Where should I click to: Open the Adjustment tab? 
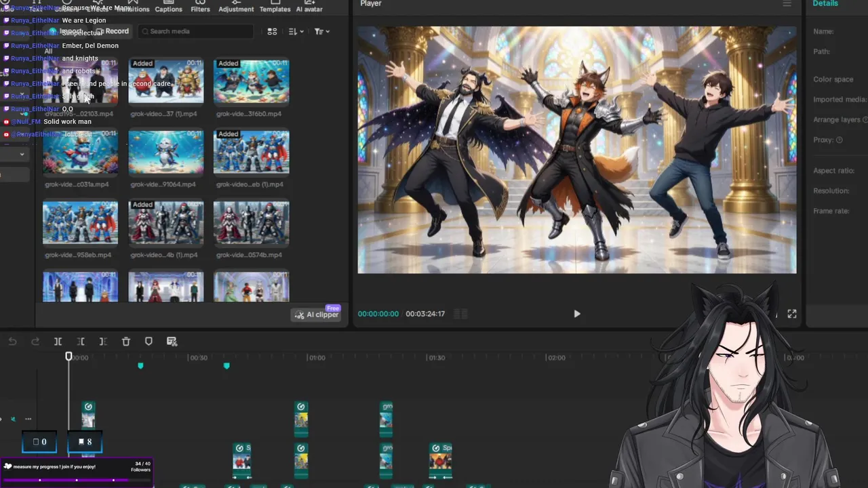pyautogui.click(x=236, y=7)
